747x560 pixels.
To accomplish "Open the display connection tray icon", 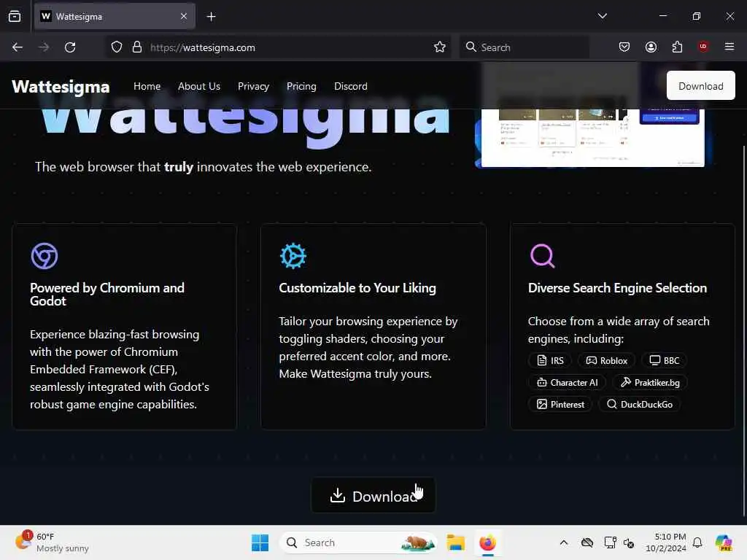I will [610, 542].
